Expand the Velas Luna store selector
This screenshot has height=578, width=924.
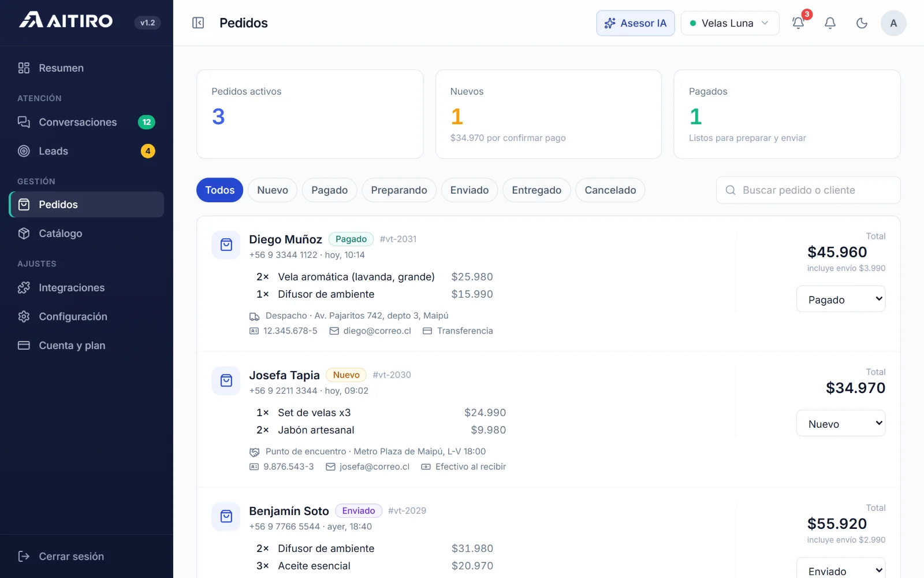point(730,23)
